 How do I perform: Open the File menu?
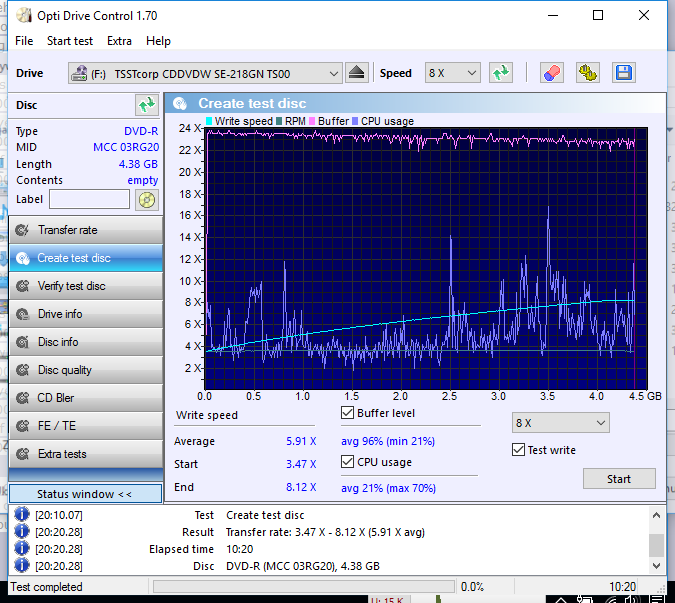click(x=24, y=41)
